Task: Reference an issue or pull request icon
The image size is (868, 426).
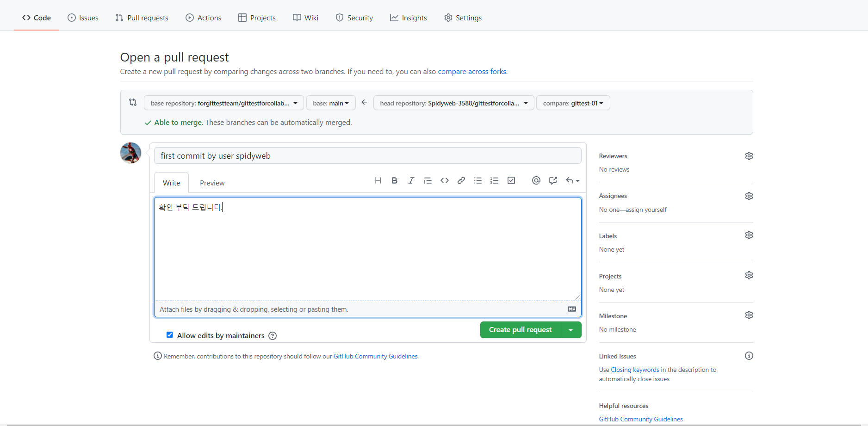Action: pos(553,180)
